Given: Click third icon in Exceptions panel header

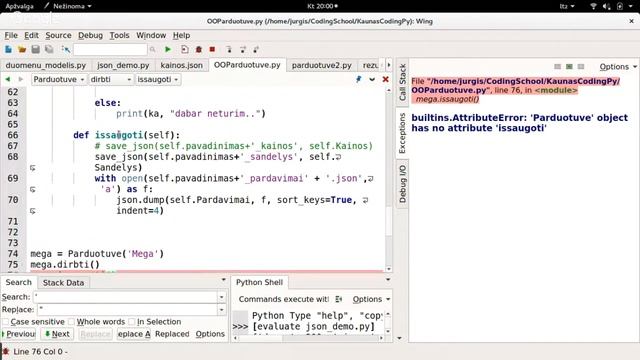Looking at the screenshot, I should pos(581,67).
